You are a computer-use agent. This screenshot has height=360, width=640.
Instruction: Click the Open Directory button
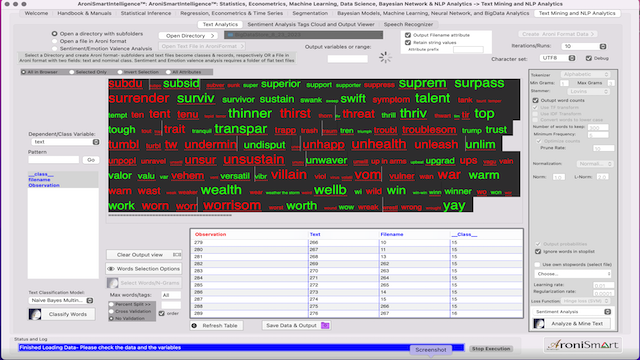pyautogui.click(x=188, y=36)
